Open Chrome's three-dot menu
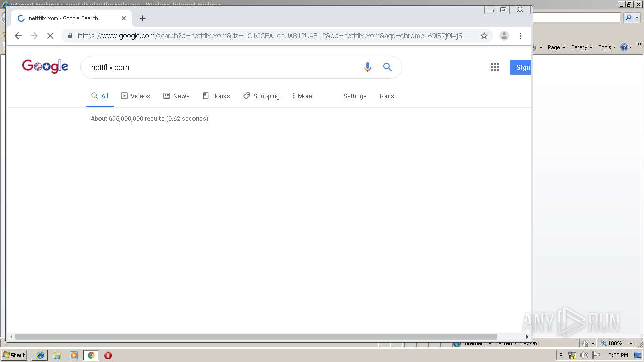The width and height of the screenshot is (644, 362). pos(520,36)
